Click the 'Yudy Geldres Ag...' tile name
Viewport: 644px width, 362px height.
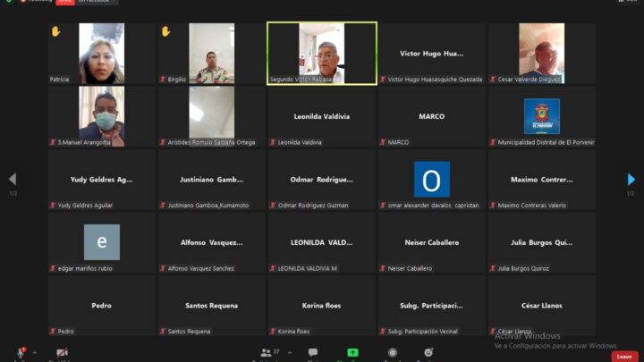[x=102, y=180]
